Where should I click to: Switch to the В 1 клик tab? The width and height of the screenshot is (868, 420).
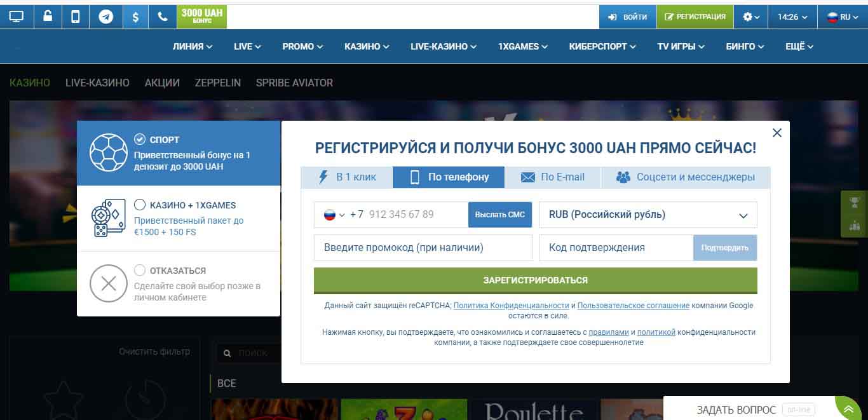click(x=347, y=177)
